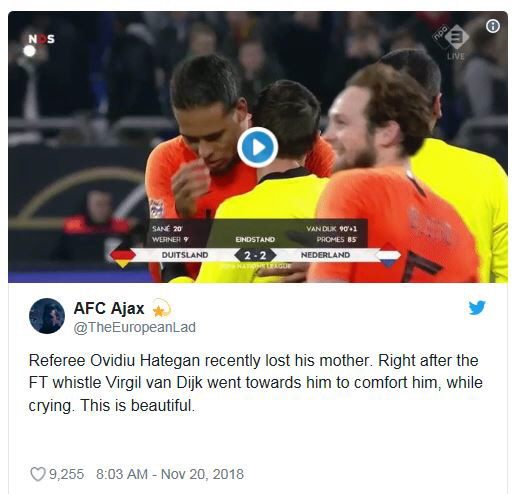Click the NOS logo in video
Screen dimensions: 531x494
pyautogui.click(x=41, y=39)
